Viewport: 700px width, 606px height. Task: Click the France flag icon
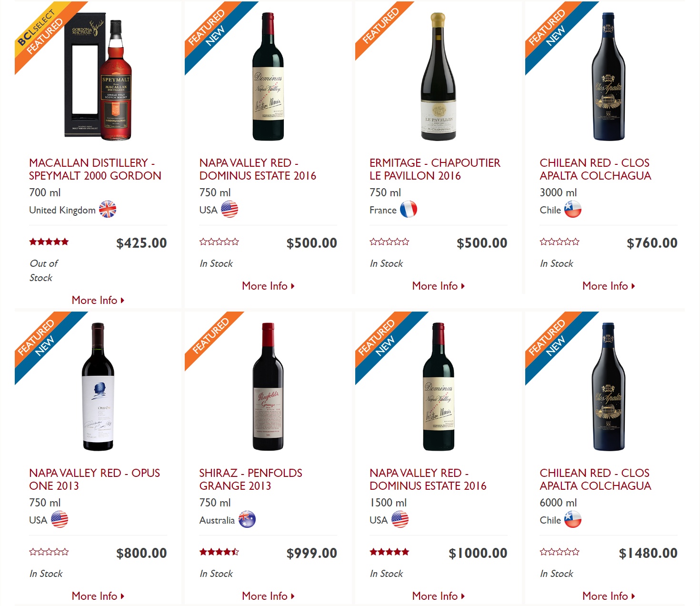point(409,210)
